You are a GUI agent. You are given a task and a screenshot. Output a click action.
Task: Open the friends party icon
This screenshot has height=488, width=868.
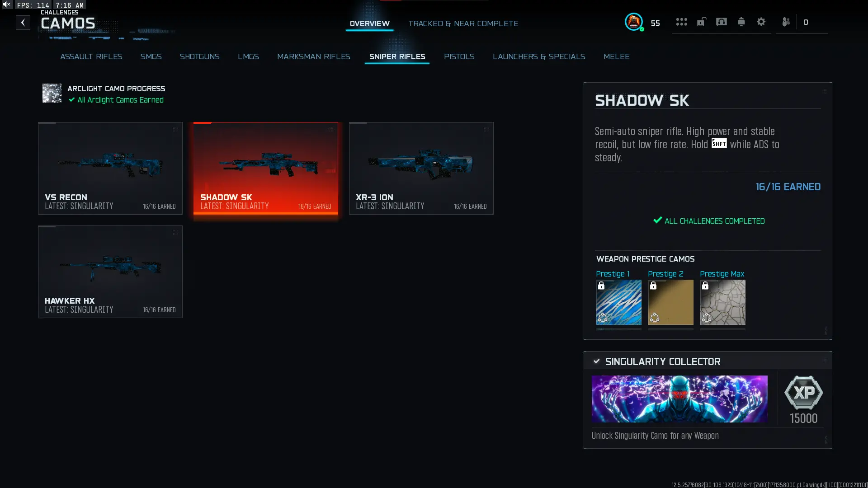[x=786, y=22]
